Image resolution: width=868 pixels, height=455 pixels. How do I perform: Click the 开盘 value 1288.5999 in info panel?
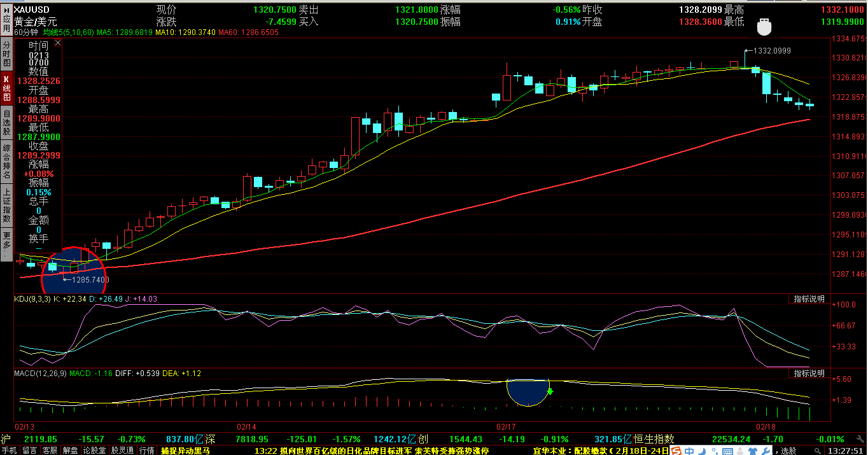click(38, 100)
